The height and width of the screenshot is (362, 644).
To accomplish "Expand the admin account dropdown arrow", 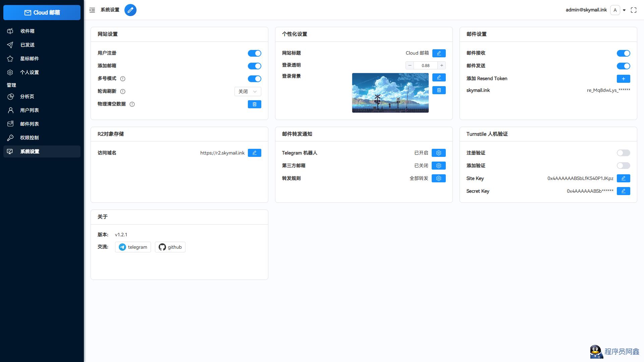I will pyautogui.click(x=624, y=10).
